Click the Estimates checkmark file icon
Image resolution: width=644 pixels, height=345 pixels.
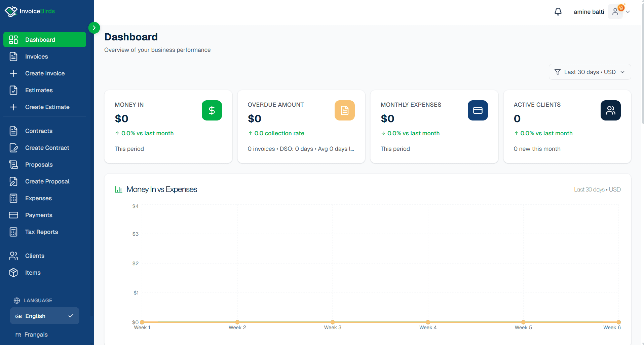coord(13,90)
